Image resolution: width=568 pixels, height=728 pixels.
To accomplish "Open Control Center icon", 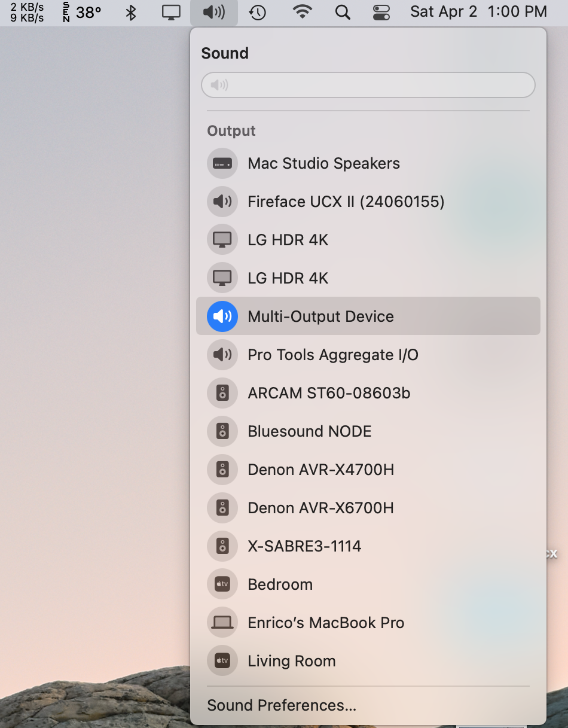I will (380, 12).
